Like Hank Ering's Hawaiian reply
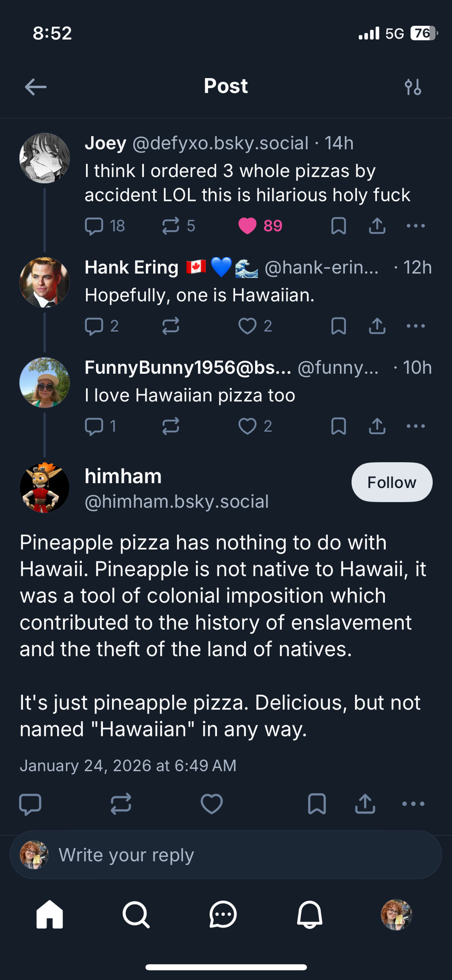 [248, 326]
